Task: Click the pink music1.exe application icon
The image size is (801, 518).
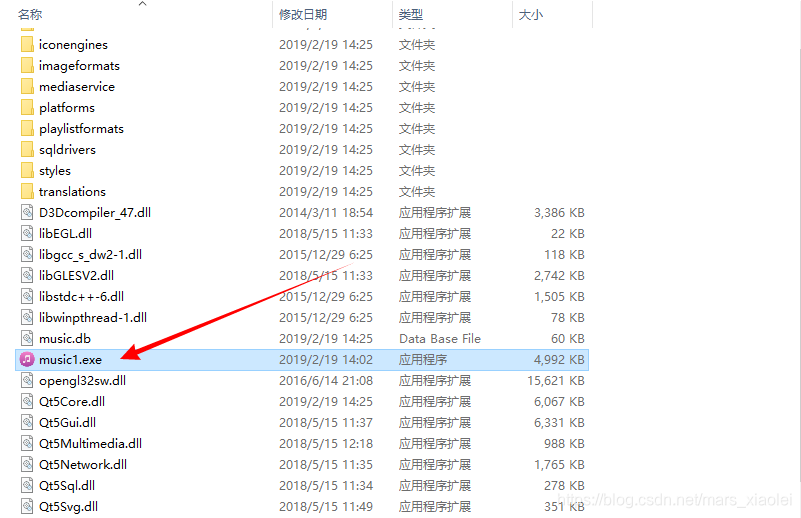Action: click(27, 359)
